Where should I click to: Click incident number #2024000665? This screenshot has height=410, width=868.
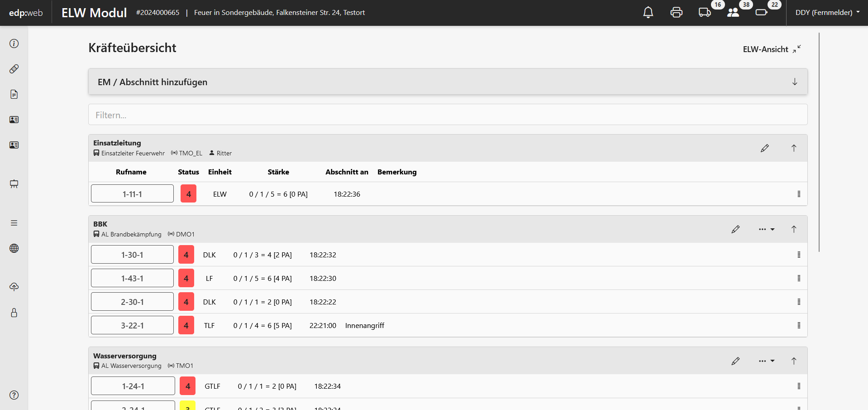[x=157, y=13]
